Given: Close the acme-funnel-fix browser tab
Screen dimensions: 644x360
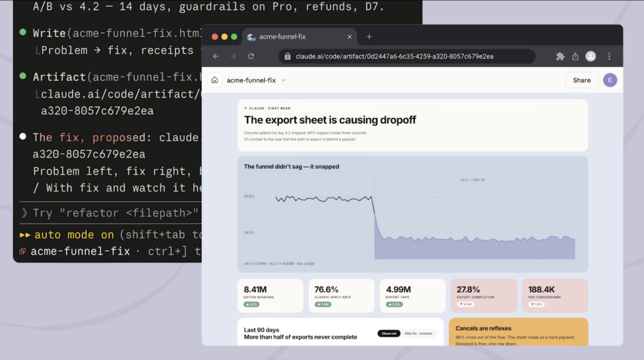Looking at the screenshot, I should point(350,37).
